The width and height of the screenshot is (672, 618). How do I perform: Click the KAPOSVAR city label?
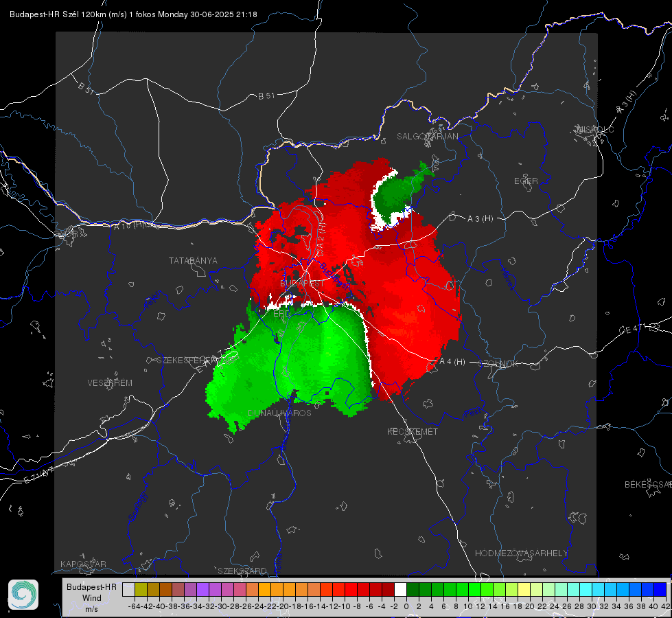[83, 564]
